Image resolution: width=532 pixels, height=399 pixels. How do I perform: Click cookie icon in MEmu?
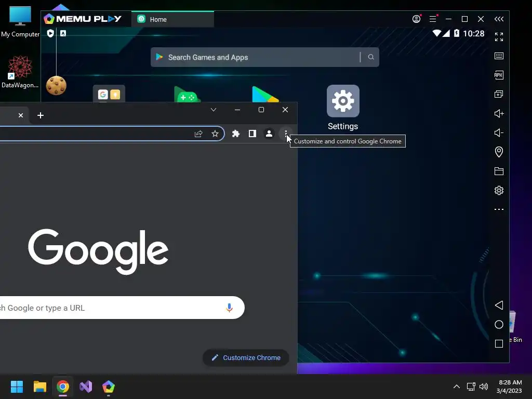pos(56,85)
